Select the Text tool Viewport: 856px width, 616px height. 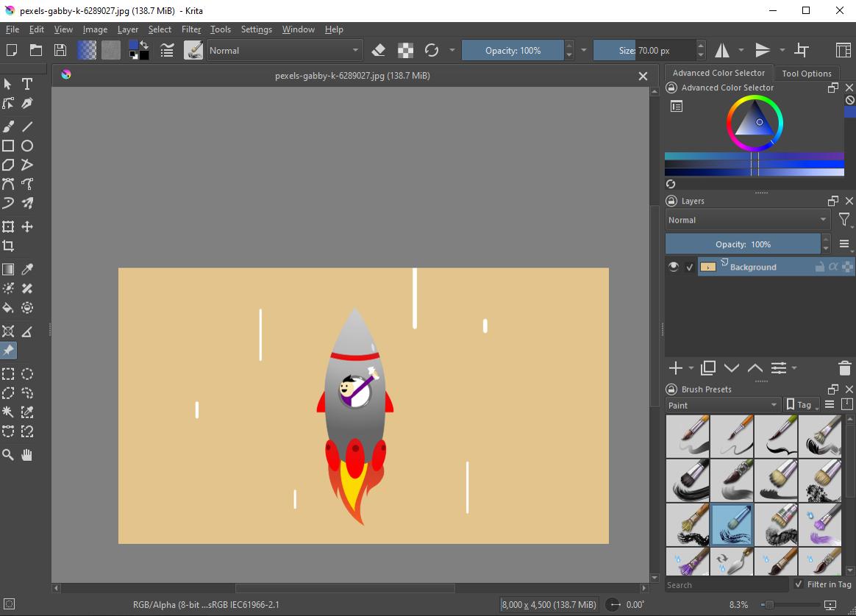click(26, 84)
